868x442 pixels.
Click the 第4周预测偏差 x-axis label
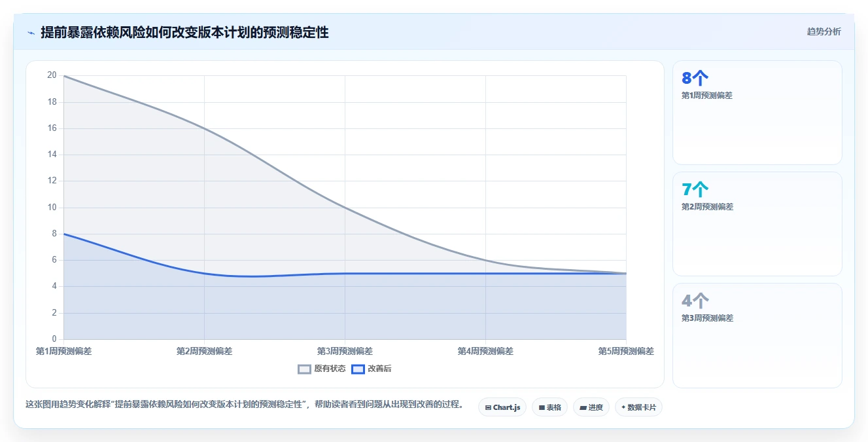(485, 351)
